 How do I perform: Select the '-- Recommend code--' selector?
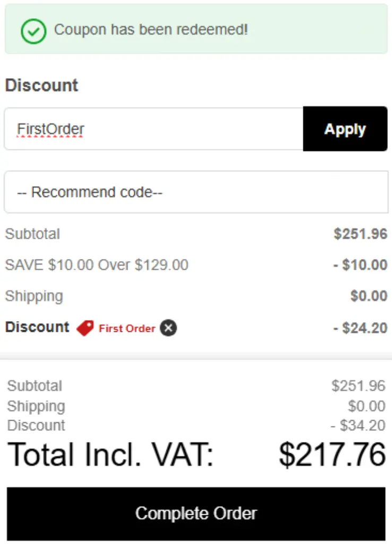(x=196, y=192)
